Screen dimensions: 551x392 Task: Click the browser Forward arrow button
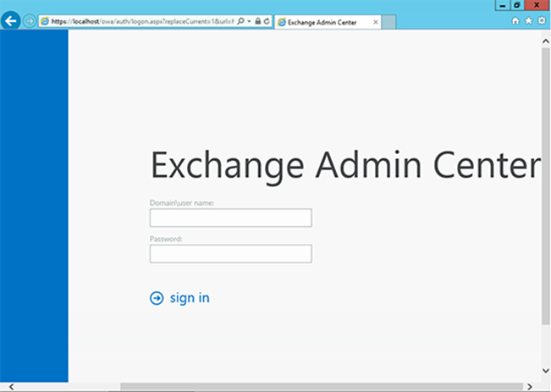pos(30,21)
